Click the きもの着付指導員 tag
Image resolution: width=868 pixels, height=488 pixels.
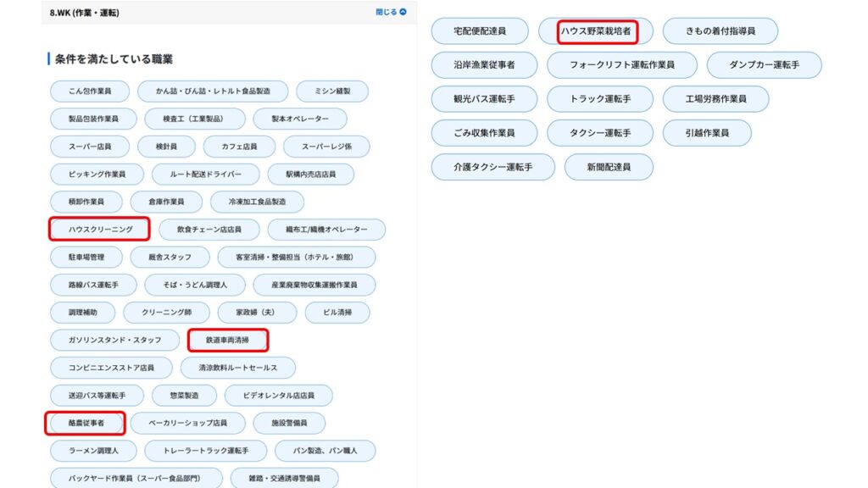click(x=720, y=31)
